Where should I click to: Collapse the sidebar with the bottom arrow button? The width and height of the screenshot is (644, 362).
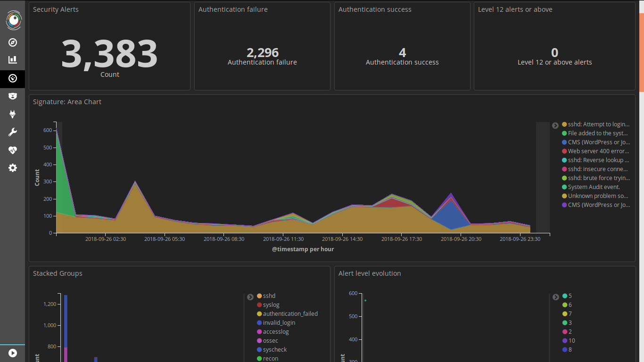[x=13, y=353]
